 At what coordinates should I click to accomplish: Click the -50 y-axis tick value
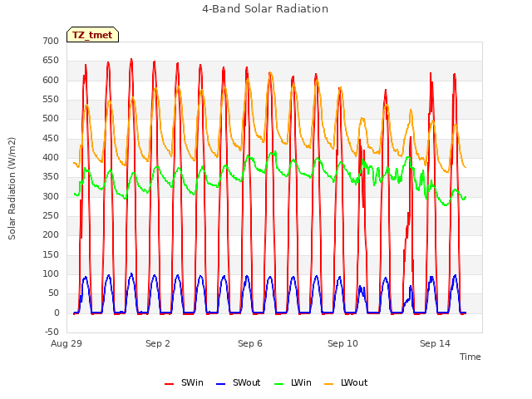(52, 332)
